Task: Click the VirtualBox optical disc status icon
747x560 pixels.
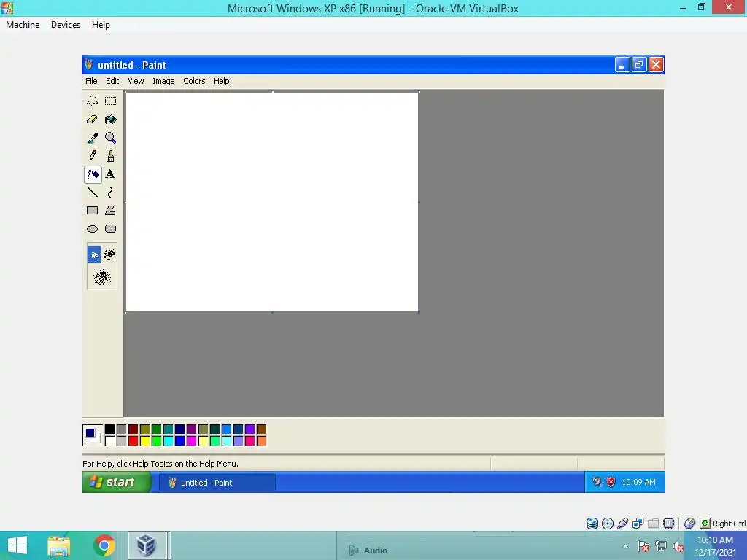Action: tap(608, 524)
